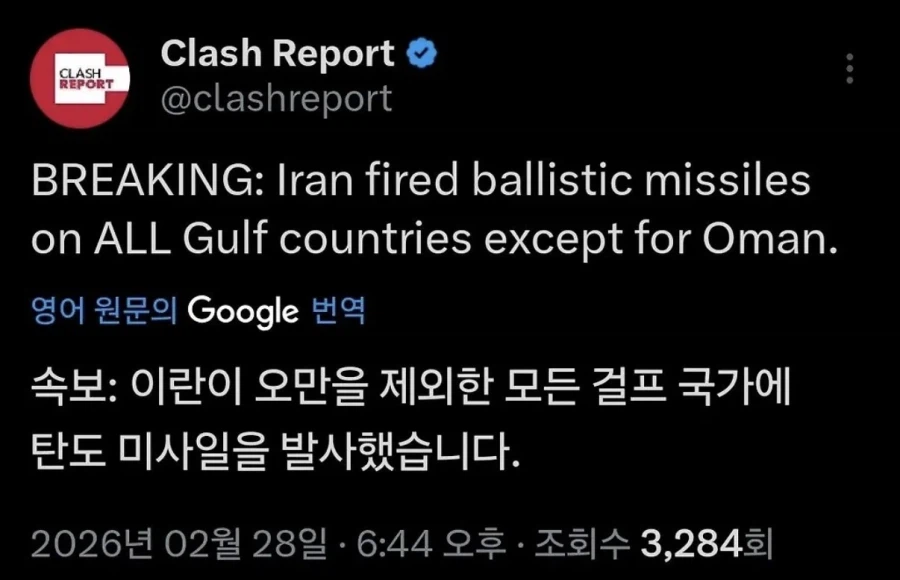Click the '조회수' views label

pyautogui.click(x=582, y=543)
